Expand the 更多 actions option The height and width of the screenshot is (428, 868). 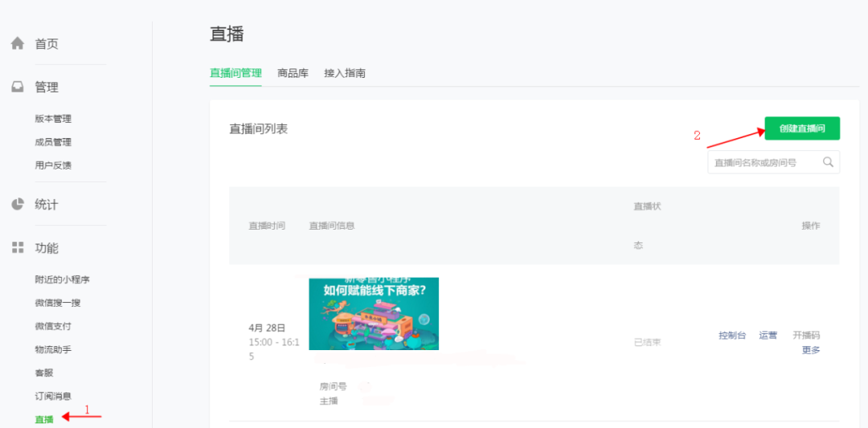[x=810, y=350]
